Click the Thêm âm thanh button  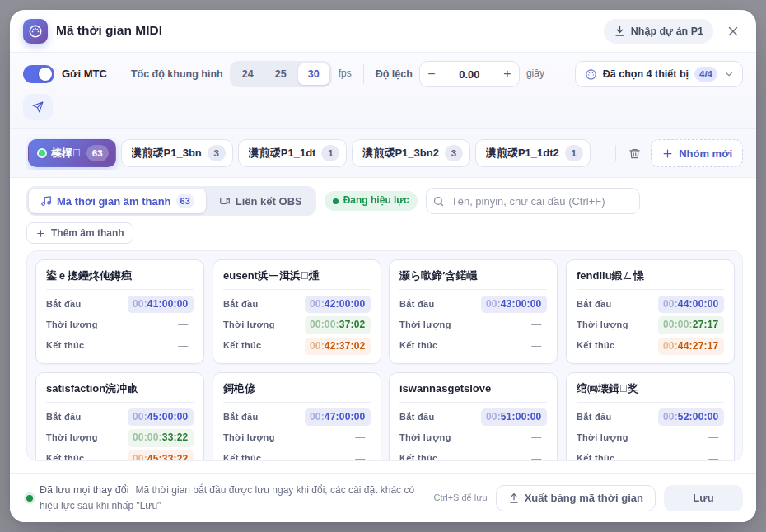[x=80, y=233]
